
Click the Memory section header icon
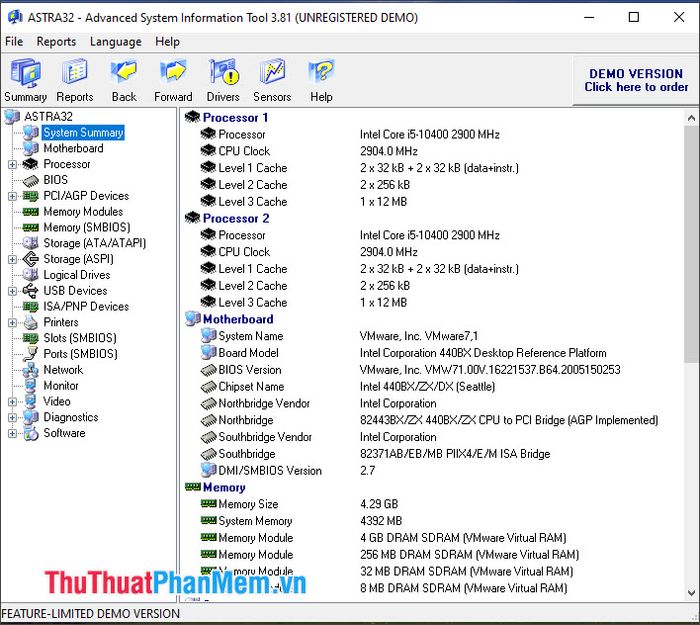192,487
